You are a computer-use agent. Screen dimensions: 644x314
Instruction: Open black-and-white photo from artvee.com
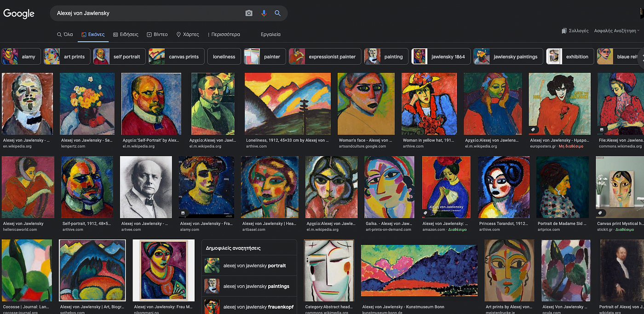(x=146, y=187)
